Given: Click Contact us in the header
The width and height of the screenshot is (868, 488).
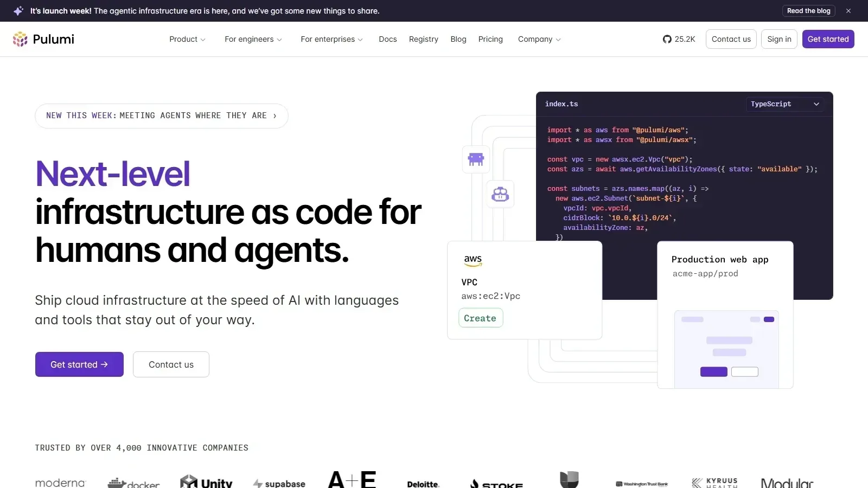Looking at the screenshot, I should 731,39.
